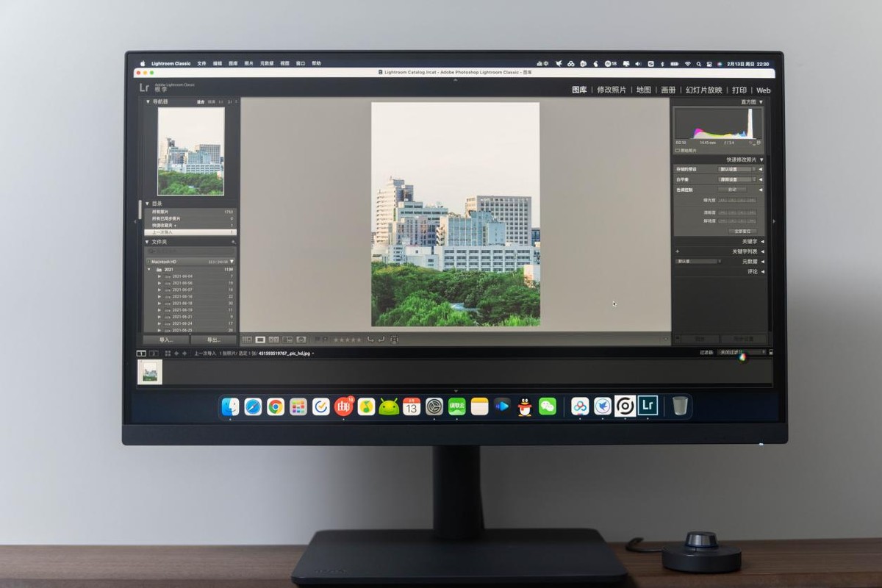
Task: Launch Safari from the Dock
Action: 253,406
